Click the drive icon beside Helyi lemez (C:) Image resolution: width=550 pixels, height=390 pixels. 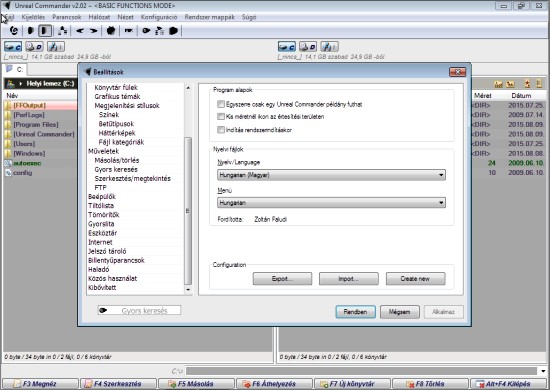tap(11, 83)
